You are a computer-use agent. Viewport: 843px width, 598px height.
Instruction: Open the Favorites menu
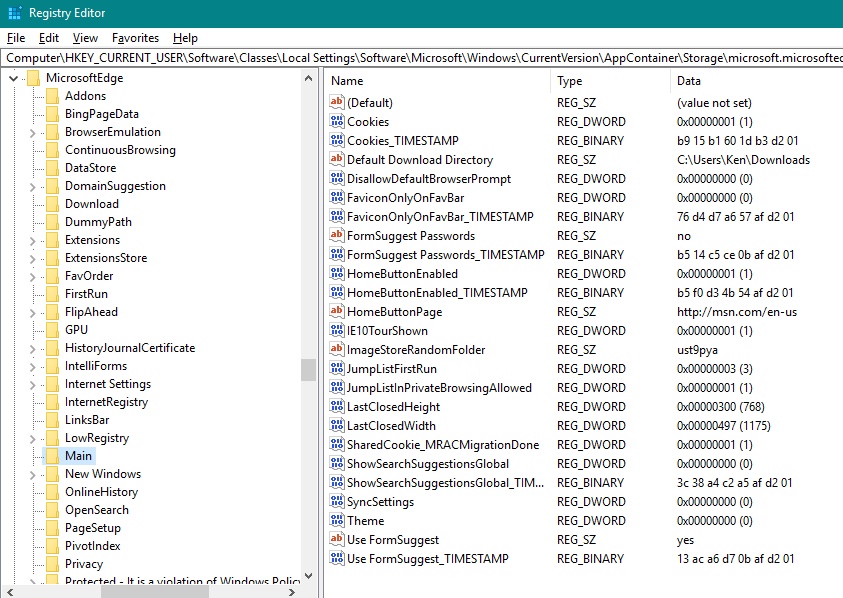tap(135, 38)
